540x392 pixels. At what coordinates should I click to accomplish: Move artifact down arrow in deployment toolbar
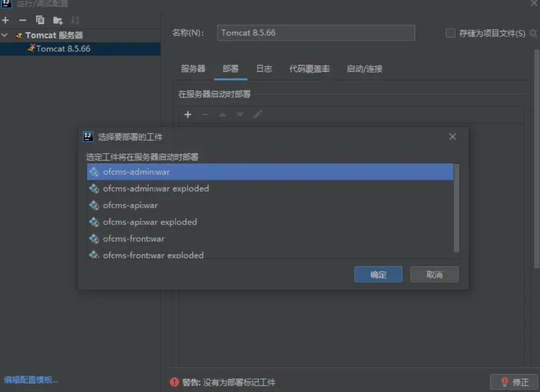pyautogui.click(x=240, y=115)
